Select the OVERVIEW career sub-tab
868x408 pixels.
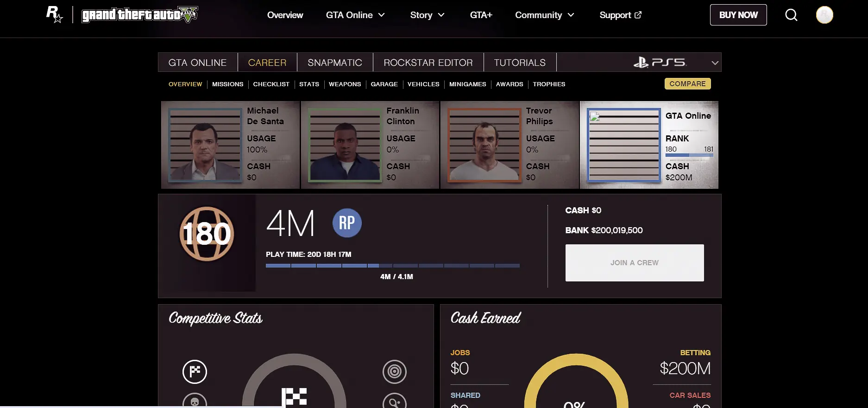pyautogui.click(x=185, y=84)
